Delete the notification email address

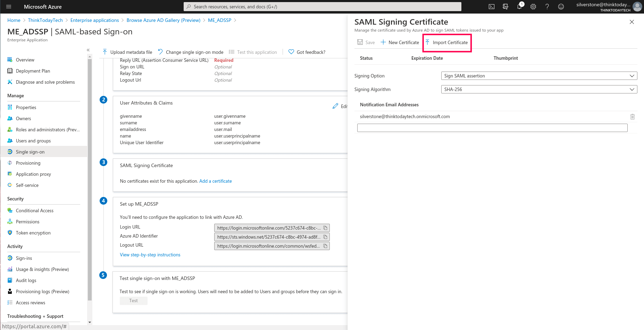[633, 117]
